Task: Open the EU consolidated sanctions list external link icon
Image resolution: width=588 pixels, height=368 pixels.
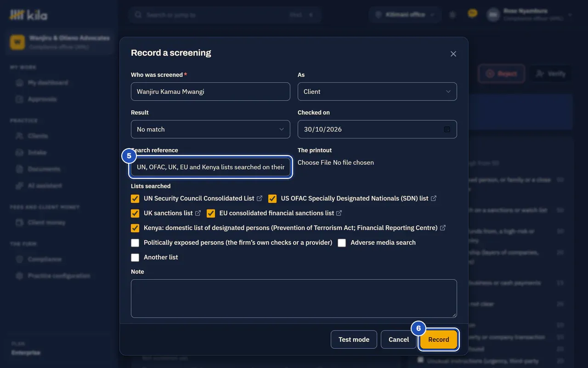Action: pos(339,213)
